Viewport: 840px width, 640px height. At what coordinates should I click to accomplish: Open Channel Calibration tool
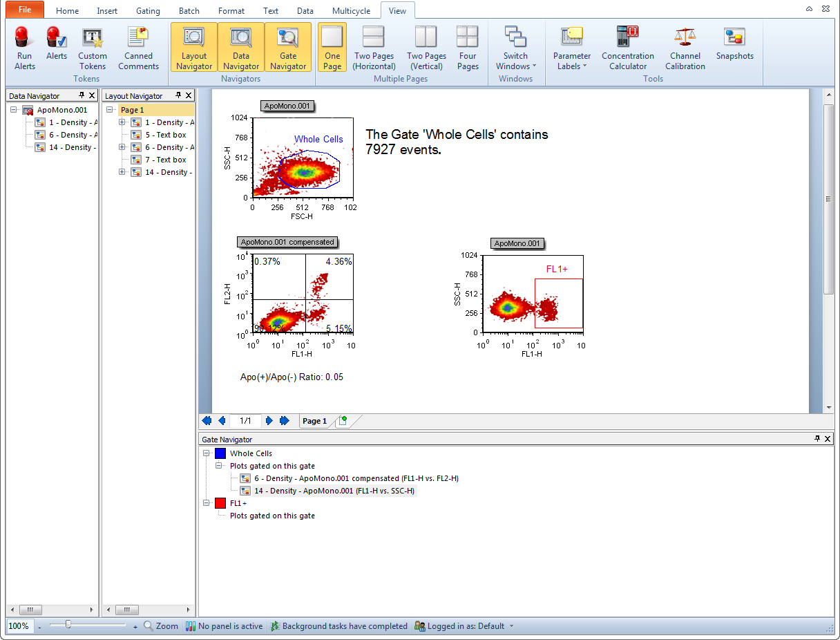685,48
